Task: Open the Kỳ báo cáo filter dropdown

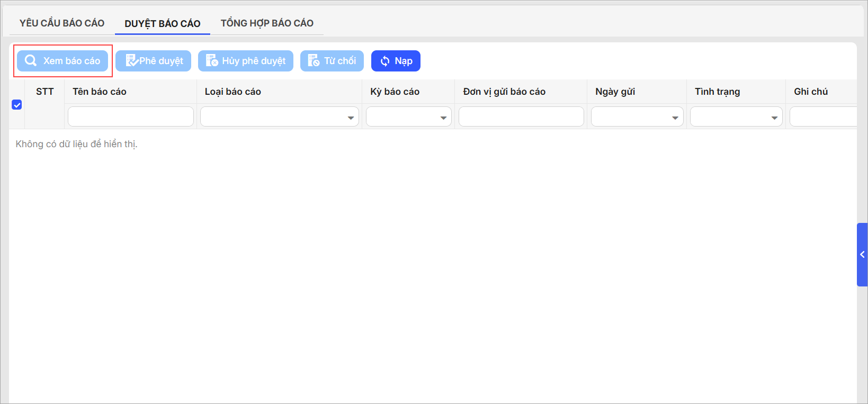Action: (x=443, y=118)
